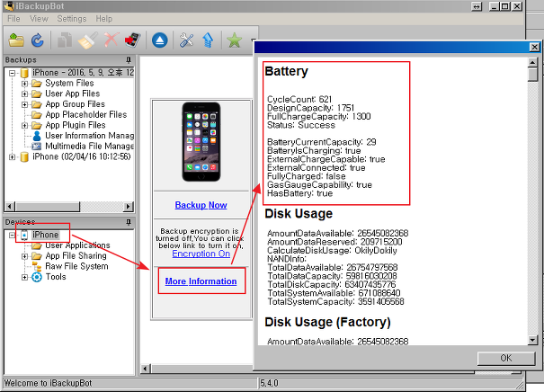Open the More Information link
Viewport: 544px width, 392px height.
pos(201,281)
